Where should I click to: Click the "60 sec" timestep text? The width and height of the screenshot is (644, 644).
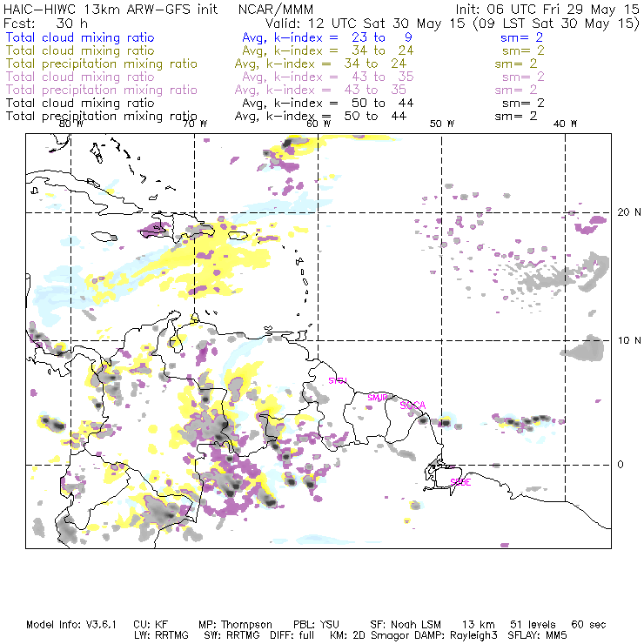click(588, 625)
